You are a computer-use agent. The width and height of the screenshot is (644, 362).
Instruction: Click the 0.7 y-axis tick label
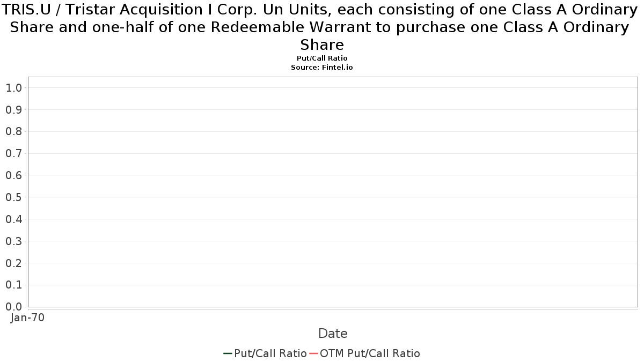(13, 153)
